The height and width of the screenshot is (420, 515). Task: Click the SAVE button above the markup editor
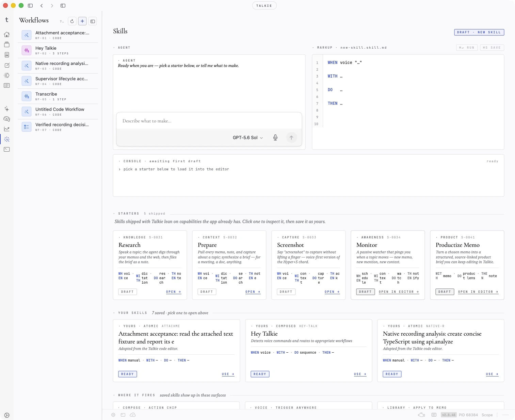(492, 48)
